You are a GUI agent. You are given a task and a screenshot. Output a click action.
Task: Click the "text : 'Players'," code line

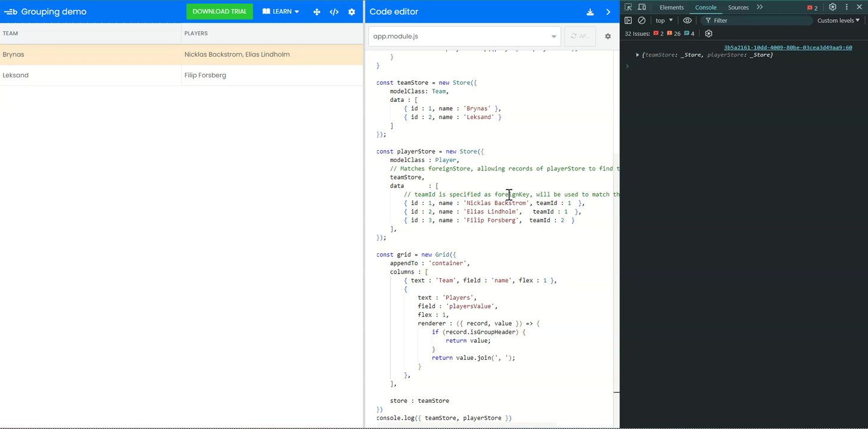click(x=447, y=297)
